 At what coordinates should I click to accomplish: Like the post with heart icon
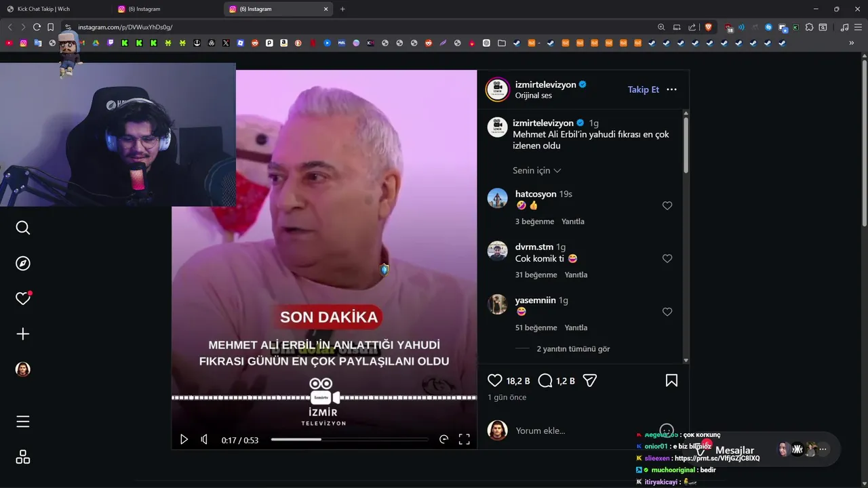495,380
